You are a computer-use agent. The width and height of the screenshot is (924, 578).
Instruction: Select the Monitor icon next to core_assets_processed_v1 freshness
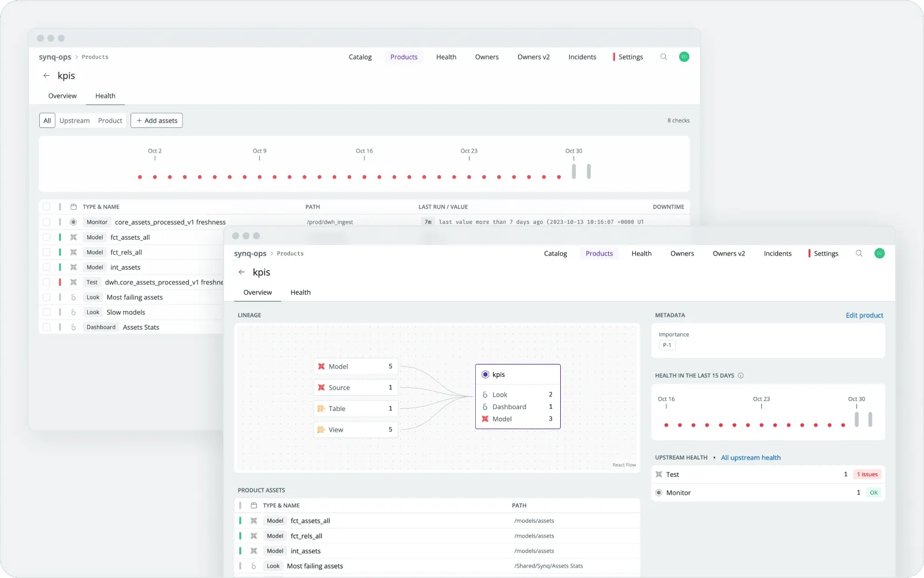click(x=74, y=222)
